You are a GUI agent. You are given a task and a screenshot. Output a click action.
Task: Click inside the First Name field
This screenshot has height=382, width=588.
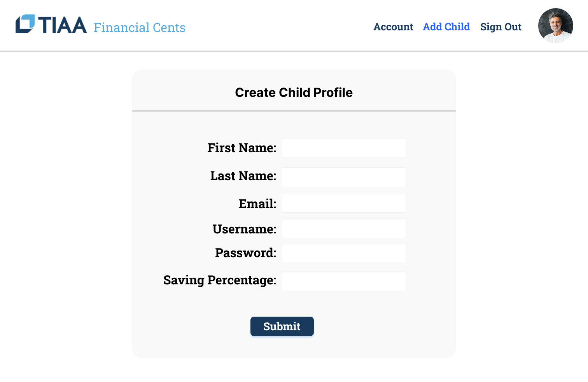[344, 148]
